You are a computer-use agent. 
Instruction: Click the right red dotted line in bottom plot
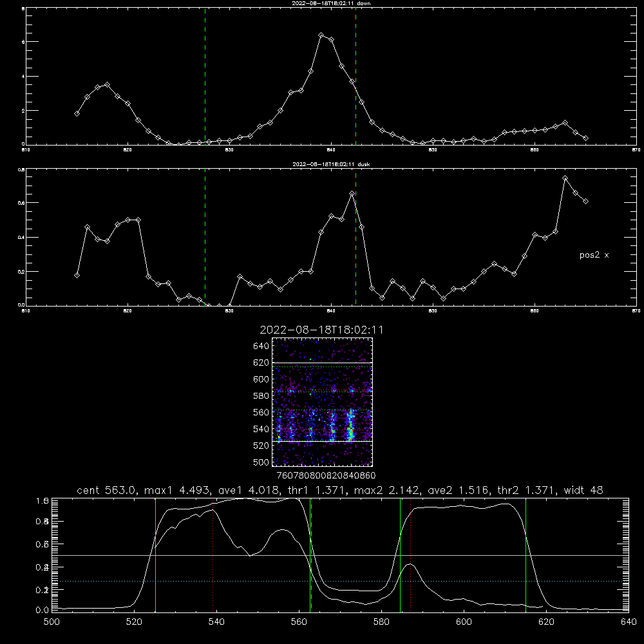coord(410,554)
